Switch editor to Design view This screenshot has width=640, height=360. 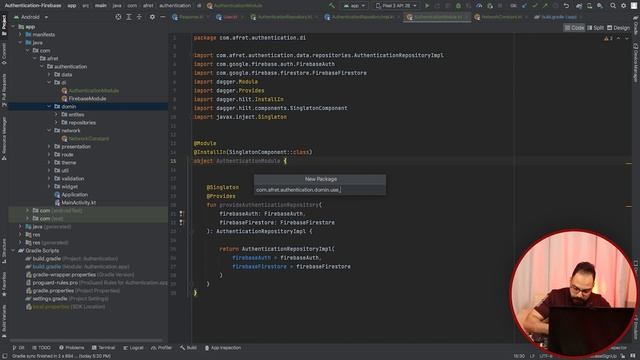point(618,28)
